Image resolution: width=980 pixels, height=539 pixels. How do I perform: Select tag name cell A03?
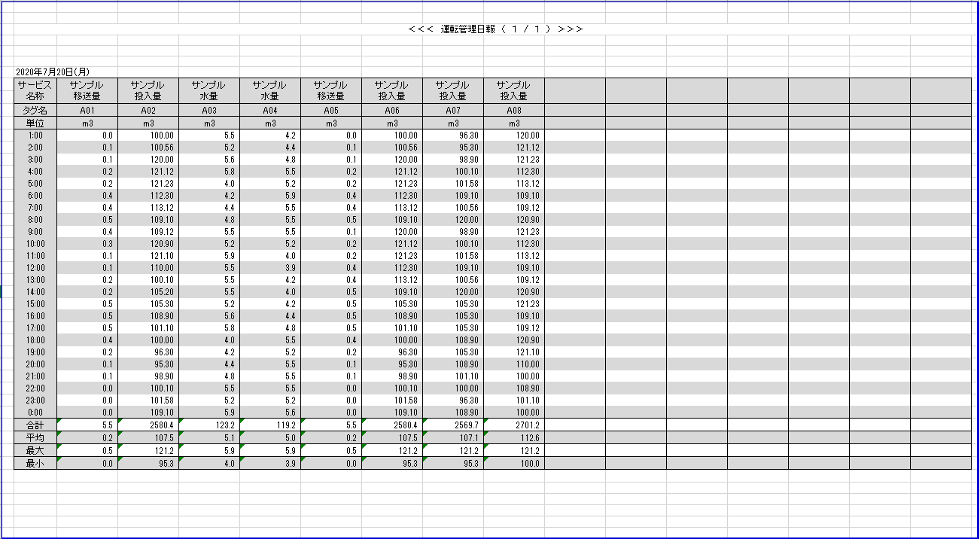(x=209, y=111)
